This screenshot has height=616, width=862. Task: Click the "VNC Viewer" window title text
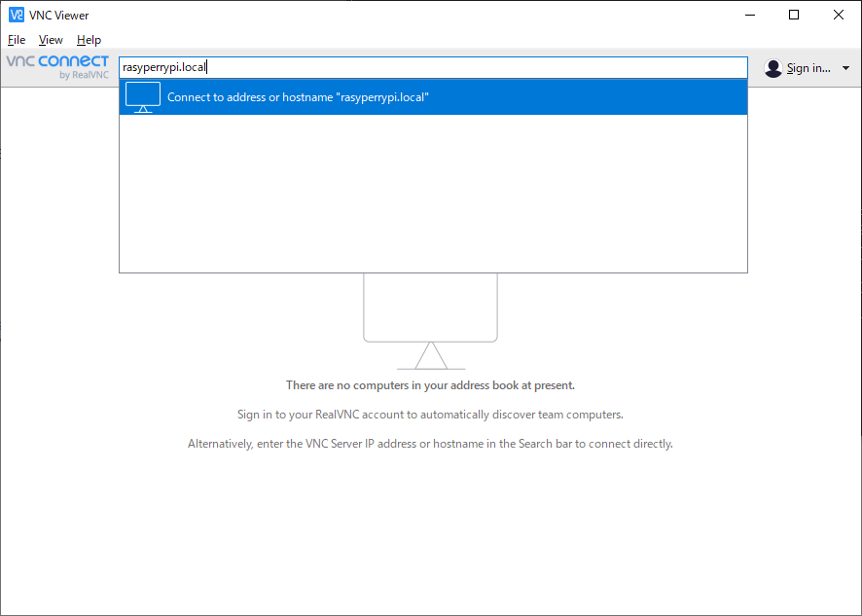point(59,15)
